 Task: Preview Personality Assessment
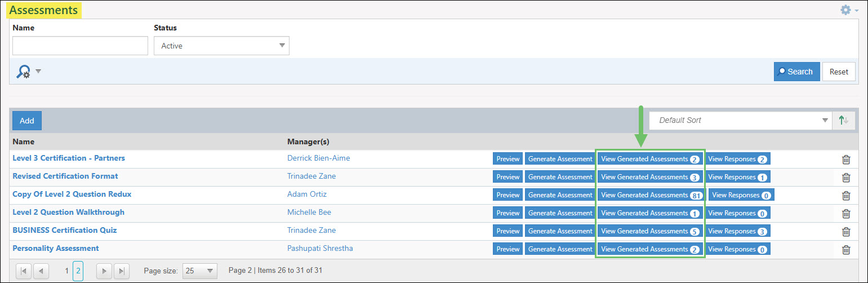[508, 249]
